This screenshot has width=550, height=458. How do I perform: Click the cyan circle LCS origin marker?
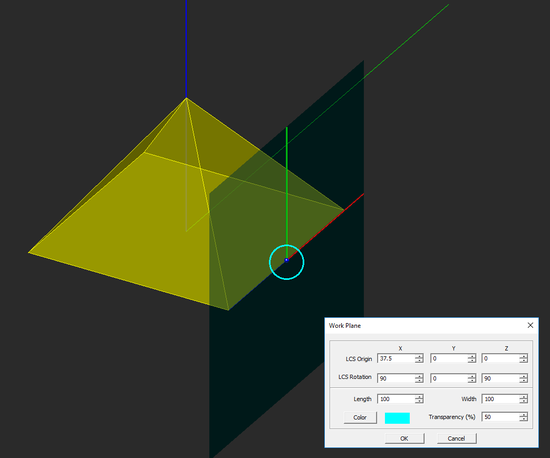tap(287, 262)
